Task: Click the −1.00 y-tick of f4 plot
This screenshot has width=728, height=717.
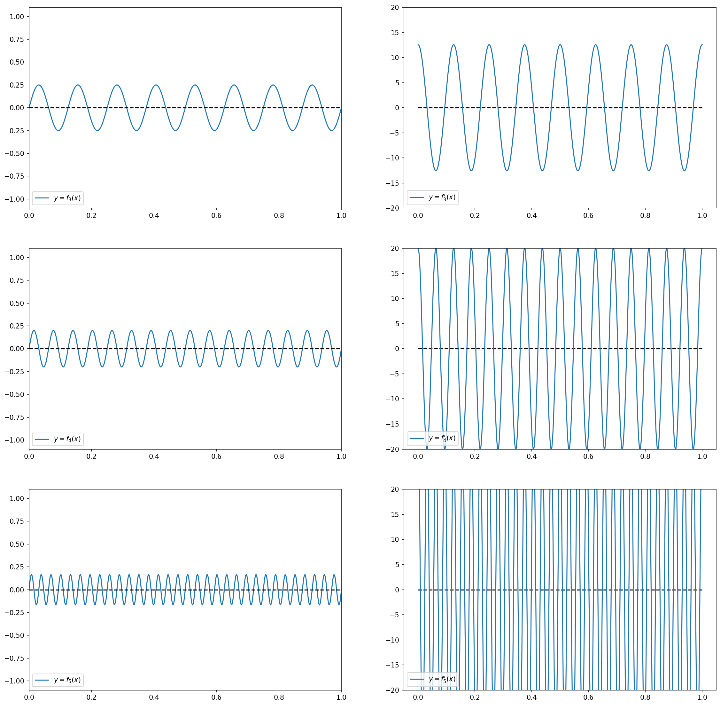Action: click(x=15, y=440)
